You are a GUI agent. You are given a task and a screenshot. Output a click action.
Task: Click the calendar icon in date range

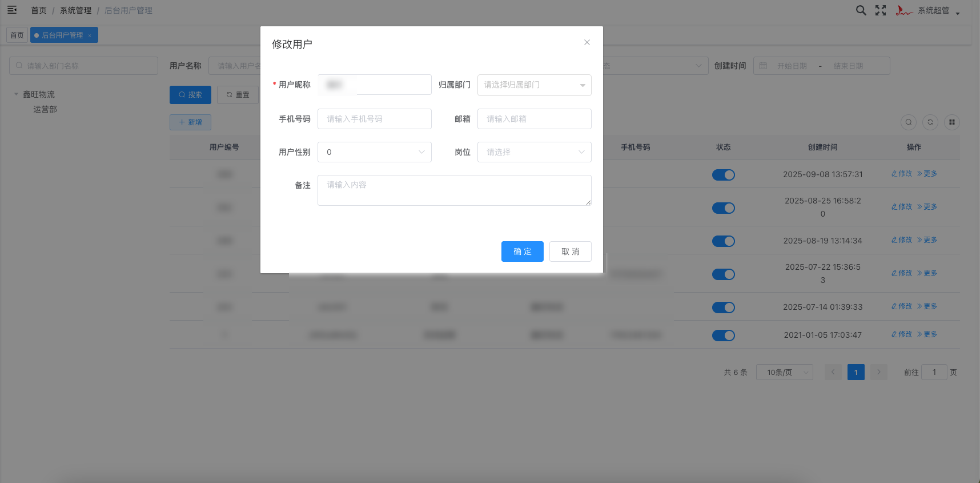point(763,66)
